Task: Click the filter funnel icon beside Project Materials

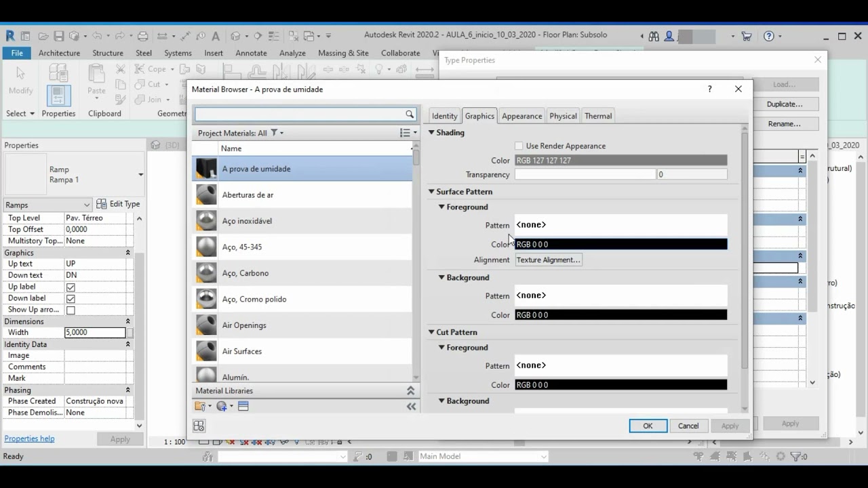Action: point(274,133)
